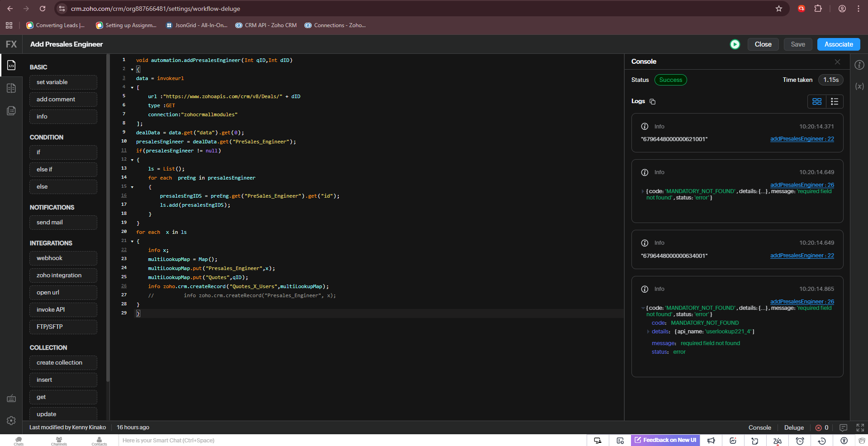Follow the addPresalesEngineer : 22 link in first log
868x446 pixels.
tap(802, 139)
